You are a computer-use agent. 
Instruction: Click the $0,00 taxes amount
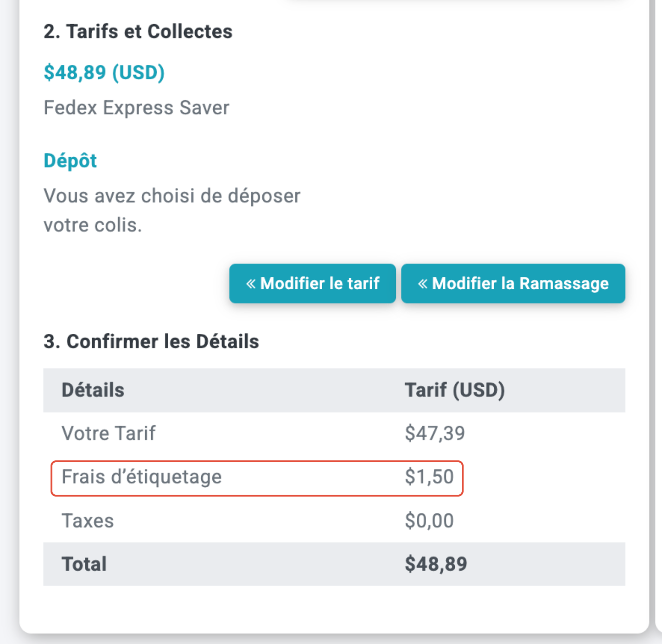click(x=429, y=521)
